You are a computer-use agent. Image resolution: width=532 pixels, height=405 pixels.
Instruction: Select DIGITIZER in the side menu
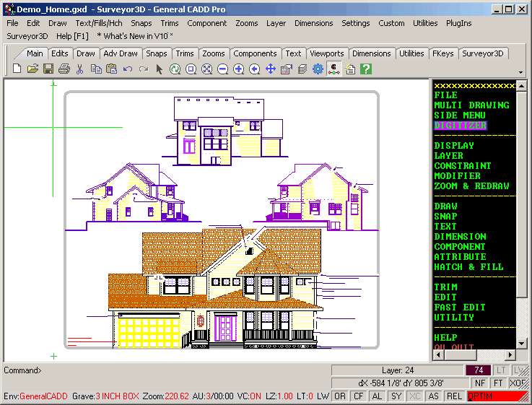[x=460, y=126]
